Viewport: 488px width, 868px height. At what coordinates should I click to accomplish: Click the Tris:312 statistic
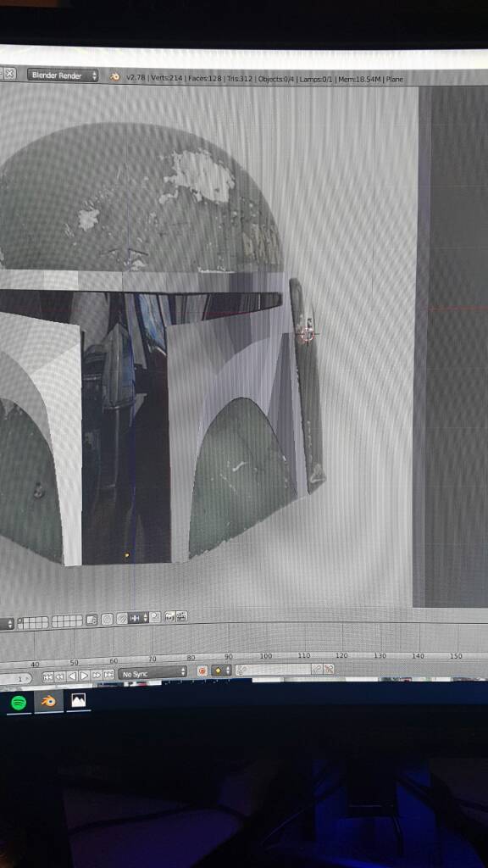pos(240,79)
